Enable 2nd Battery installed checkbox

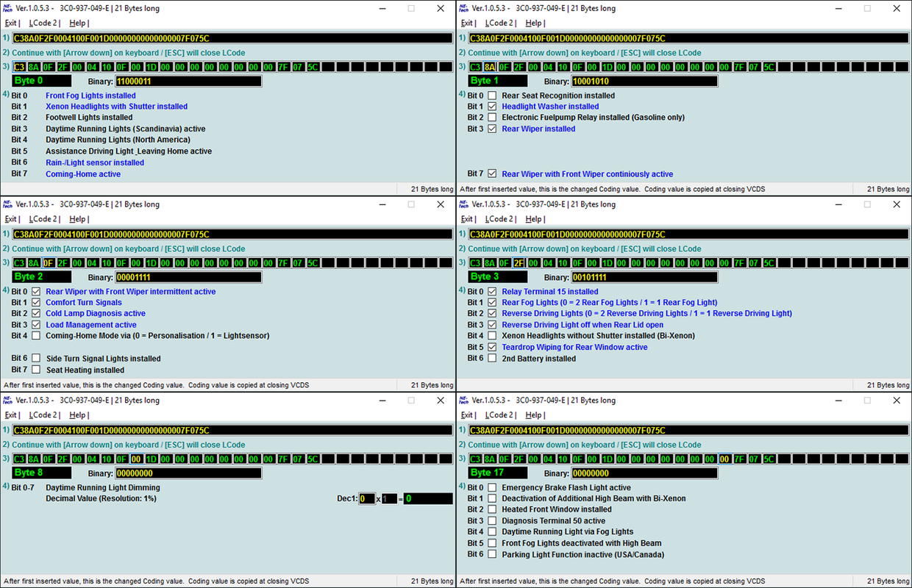(492, 359)
